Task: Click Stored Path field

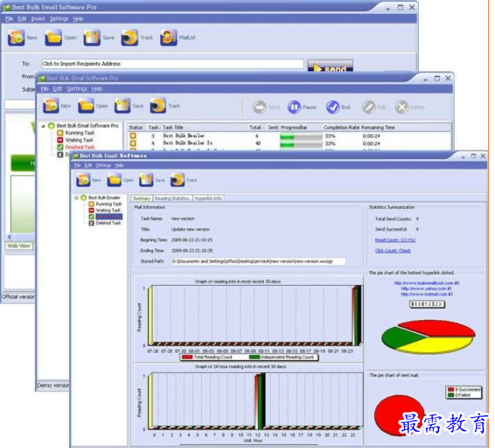Action: pyautogui.click(x=258, y=261)
